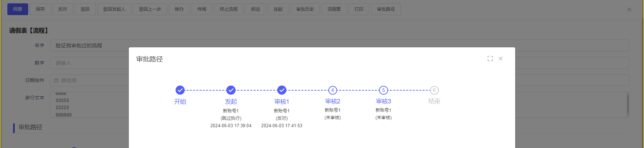Image resolution: width=644 pixels, height=148 pixels.
Task: Click the 开始 step checkmark circle
Action: (180, 90)
